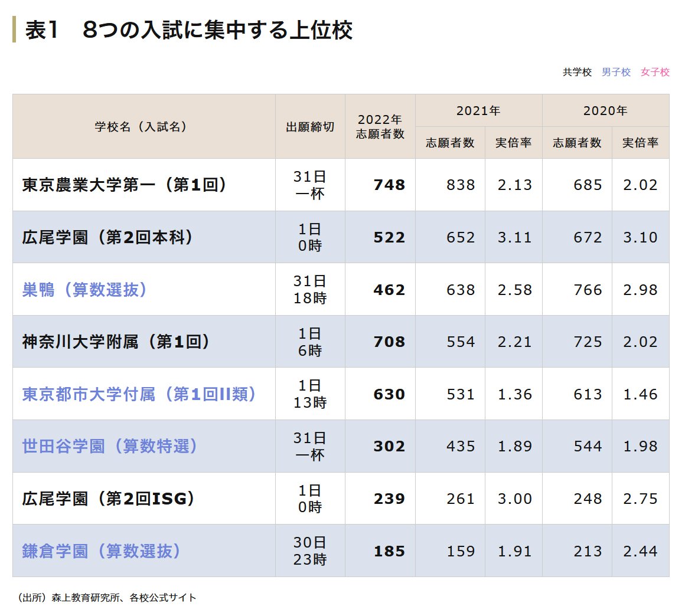Click the 2020 applicant count 213
Screen dimensions: 685x616
click(x=588, y=551)
